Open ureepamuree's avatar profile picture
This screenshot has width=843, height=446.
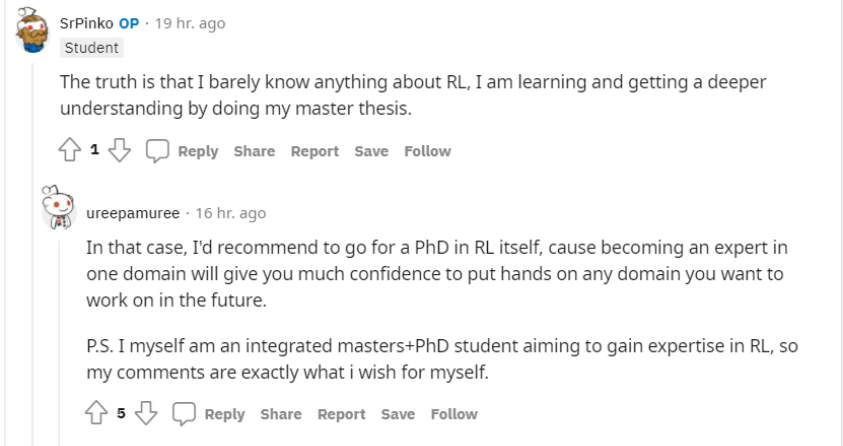[x=59, y=208]
